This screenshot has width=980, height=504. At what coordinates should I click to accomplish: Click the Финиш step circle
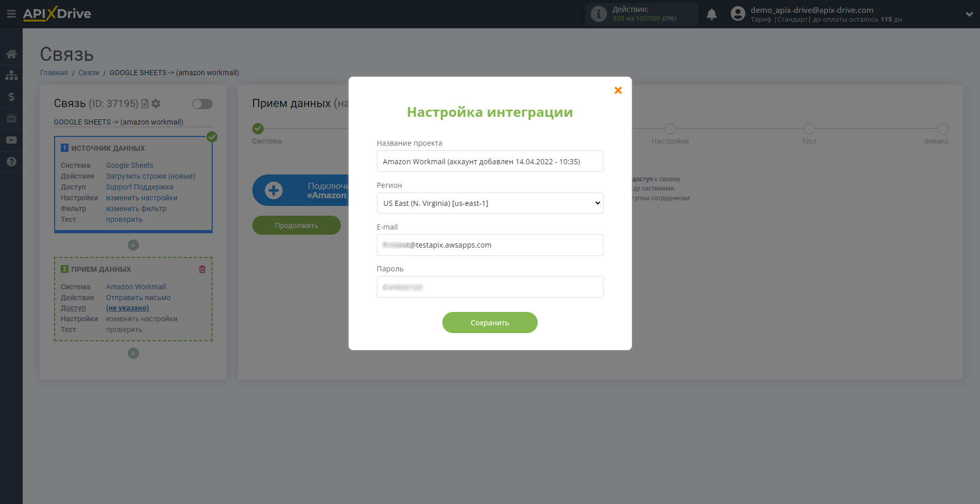[943, 129]
